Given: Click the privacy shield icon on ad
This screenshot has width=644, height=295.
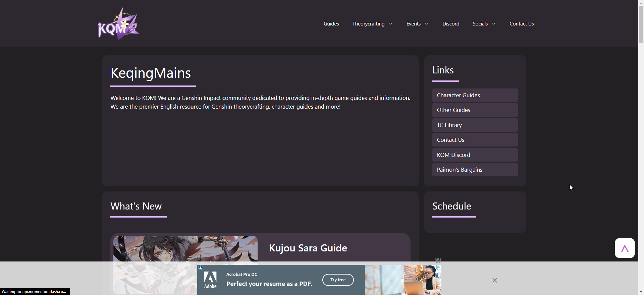Looking at the screenshot, I should click(x=201, y=268).
